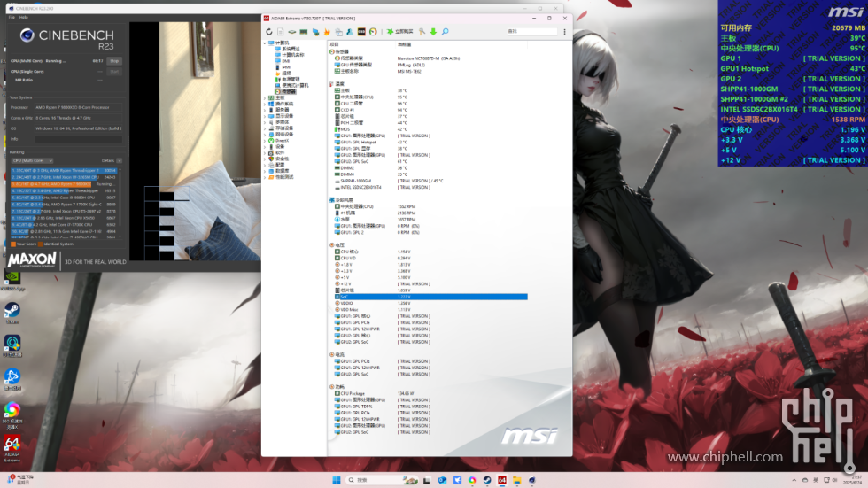Open the CPU (Multi Core) ranking dropdown

tap(32, 160)
